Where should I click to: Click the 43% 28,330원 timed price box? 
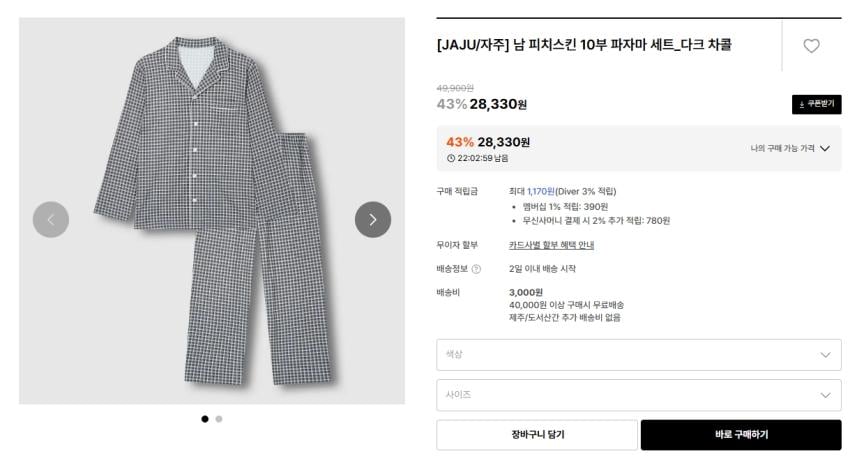639,148
